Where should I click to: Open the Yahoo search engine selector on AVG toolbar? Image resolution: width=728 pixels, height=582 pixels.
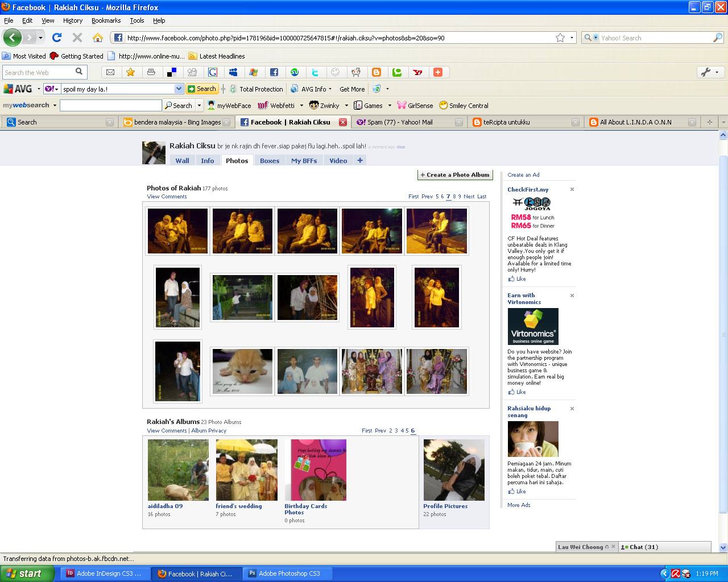pyautogui.click(x=52, y=89)
